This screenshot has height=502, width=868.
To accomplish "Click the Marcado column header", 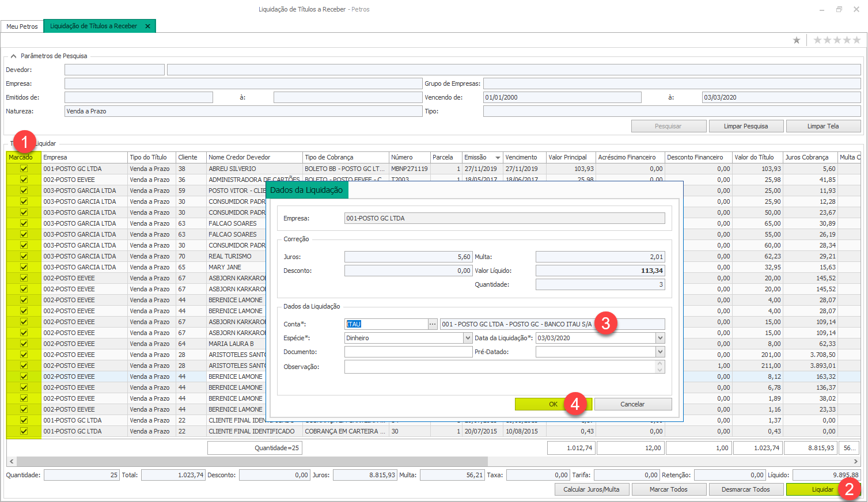I will (x=24, y=157).
